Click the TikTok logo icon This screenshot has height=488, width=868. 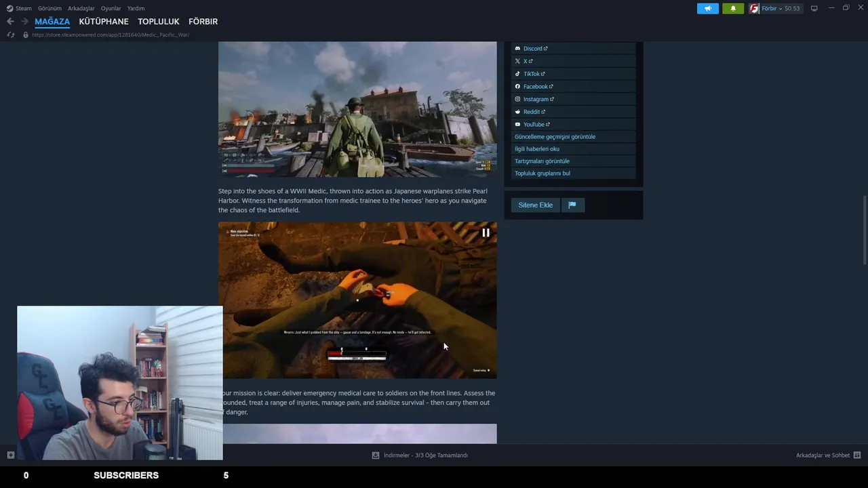click(517, 74)
